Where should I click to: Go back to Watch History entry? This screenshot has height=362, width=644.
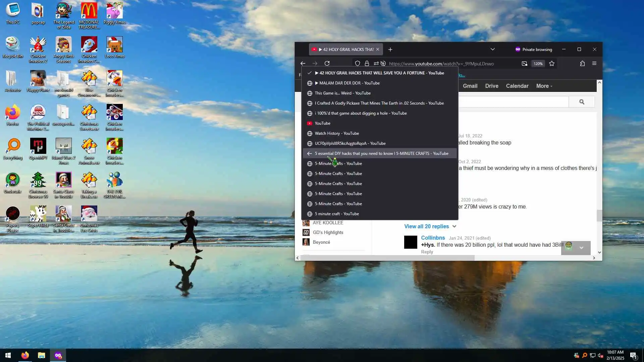(337, 133)
